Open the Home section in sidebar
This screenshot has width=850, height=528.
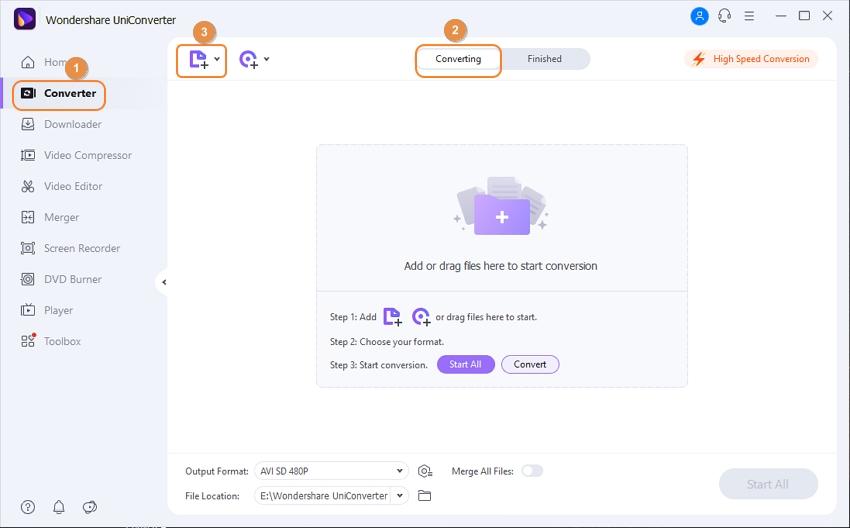point(43,62)
